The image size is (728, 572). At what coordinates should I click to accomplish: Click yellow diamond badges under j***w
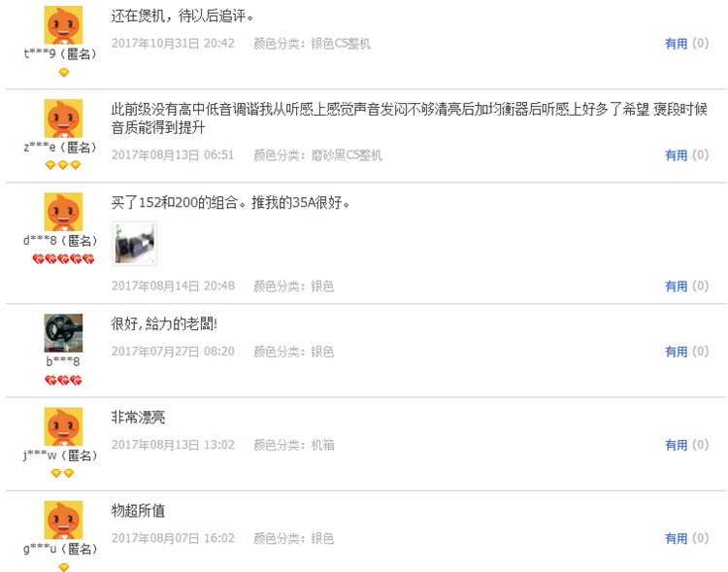point(63,473)
